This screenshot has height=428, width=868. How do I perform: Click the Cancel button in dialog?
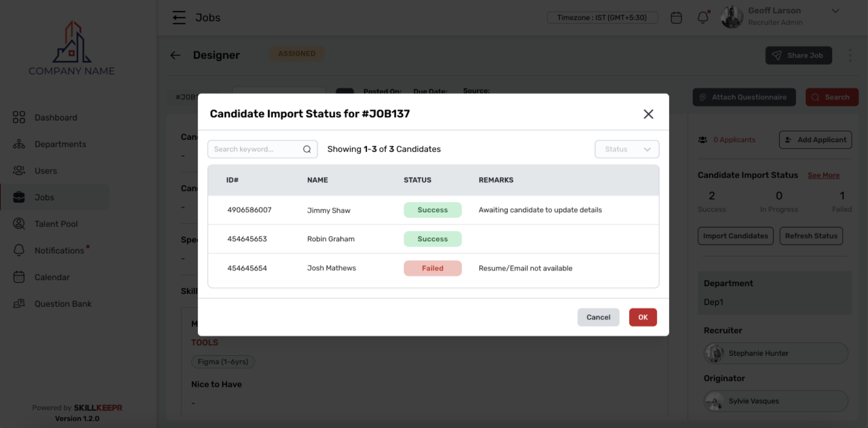coord(598,317)
